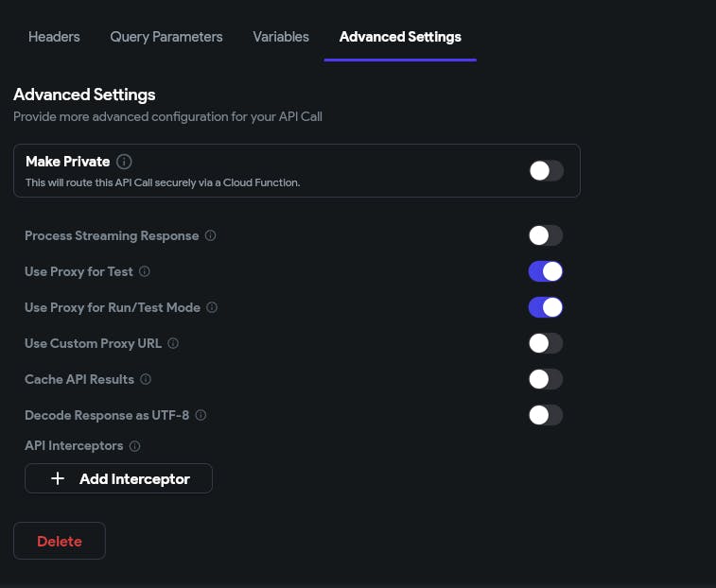Click info icon beside Use Custom Proxy URL
The height and width of the screenshot is (588, 716).
click(173, 343)
